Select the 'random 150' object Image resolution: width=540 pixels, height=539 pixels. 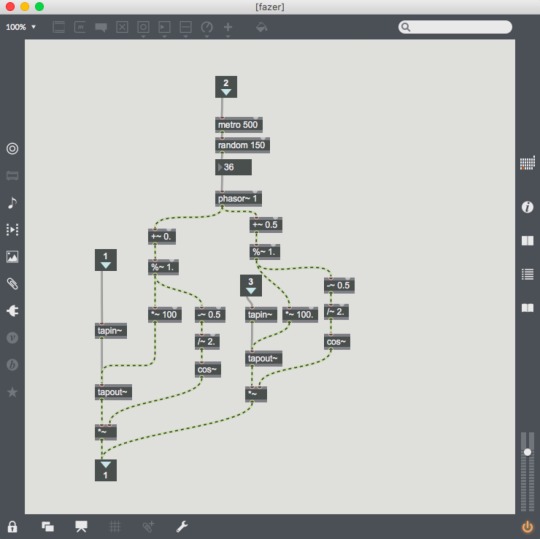242,145
